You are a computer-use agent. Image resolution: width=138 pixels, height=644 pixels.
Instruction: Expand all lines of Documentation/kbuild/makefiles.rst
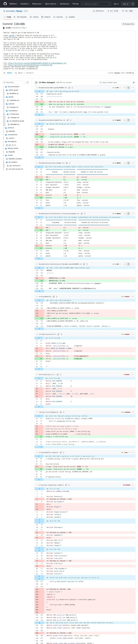(71, 120)
